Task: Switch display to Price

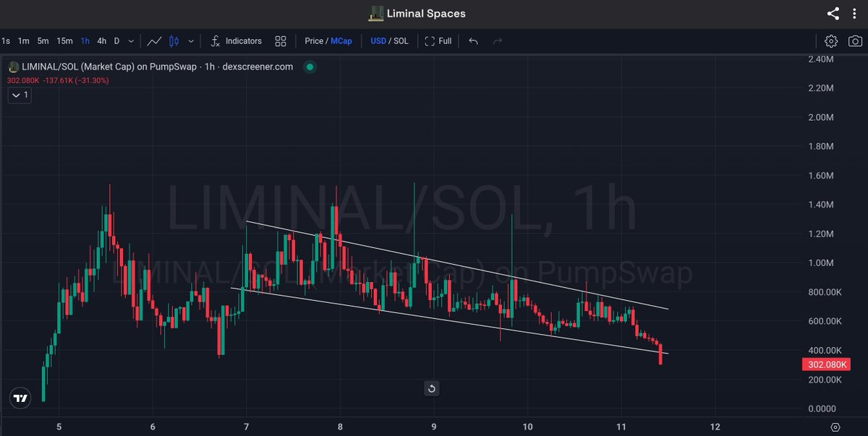Action: click(314, 41)
